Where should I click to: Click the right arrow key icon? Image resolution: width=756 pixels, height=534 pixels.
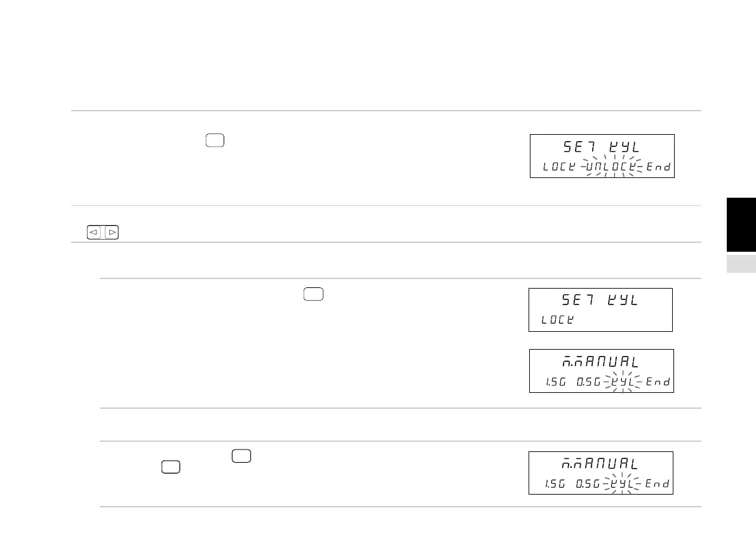click(112, 233)
